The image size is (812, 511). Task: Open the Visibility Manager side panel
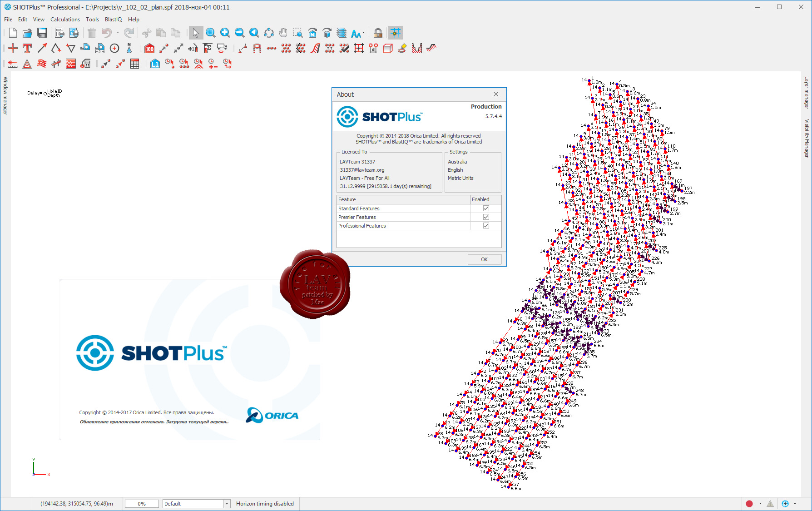[807, 138]
